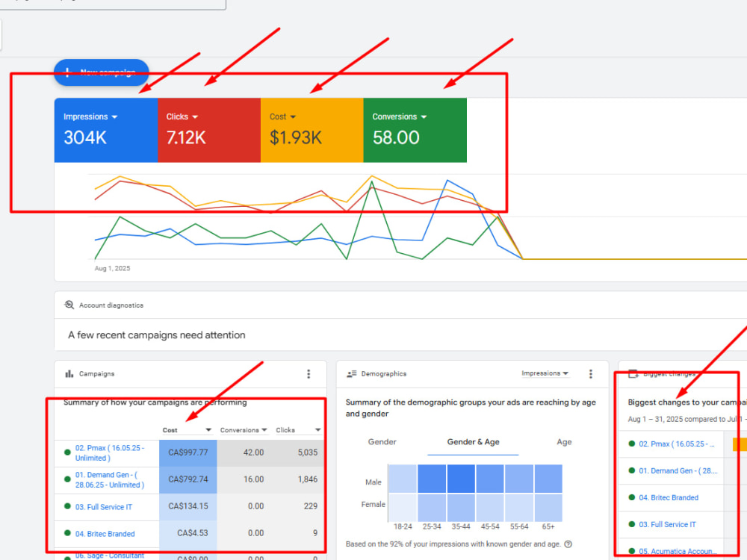747x560 pixels.
Task: Open the Clicks column dropdown in Campaigns table
Action: pos(298,430)
